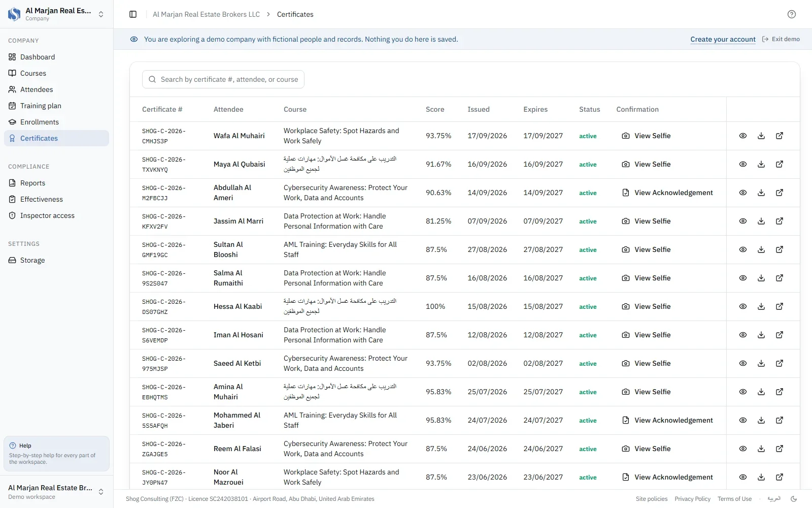
Task: Open Effectiveness compliance page
Action: [x=56, y=199]
